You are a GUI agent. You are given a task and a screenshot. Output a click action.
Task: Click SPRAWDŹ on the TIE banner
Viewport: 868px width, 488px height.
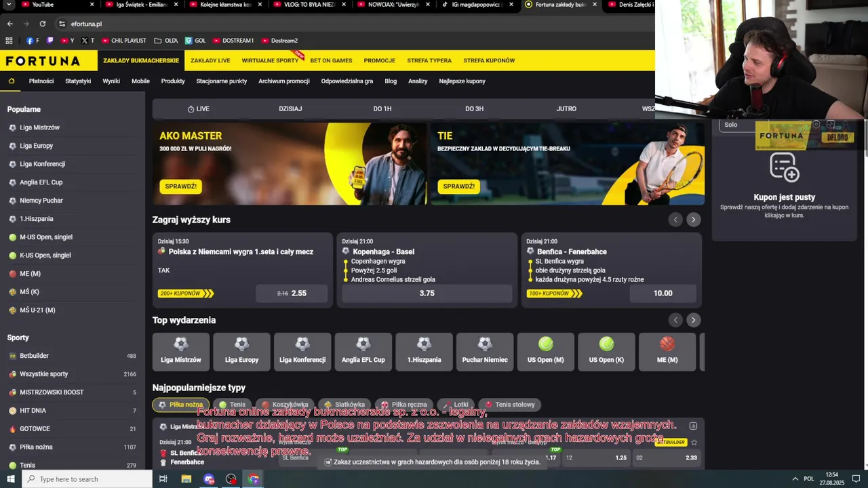(458, 186)
